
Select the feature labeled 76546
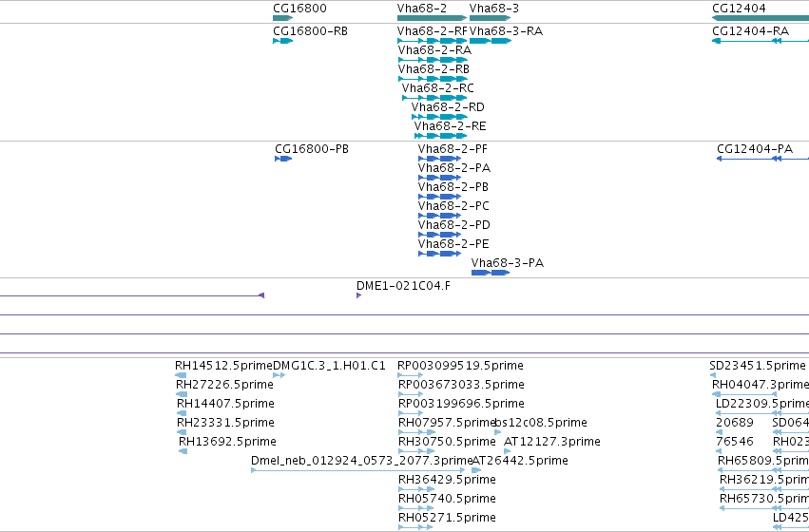pyautogui.click(x=735, y=442)
